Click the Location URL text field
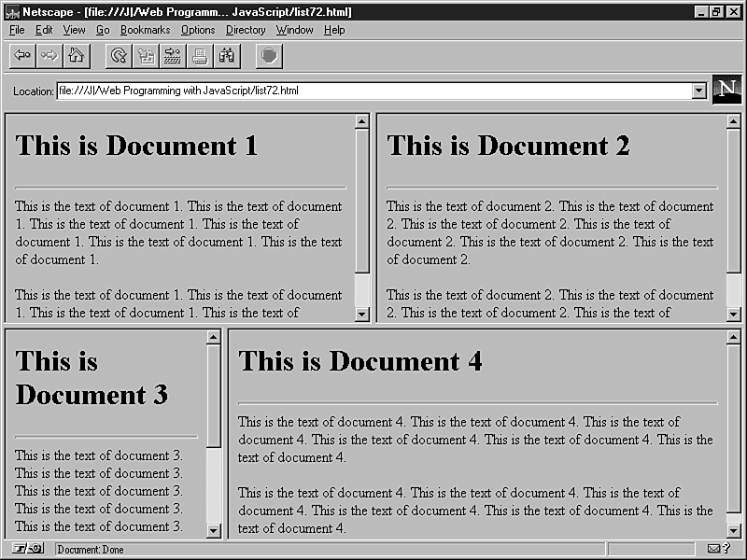747x560 pixels. click(373, 91)
